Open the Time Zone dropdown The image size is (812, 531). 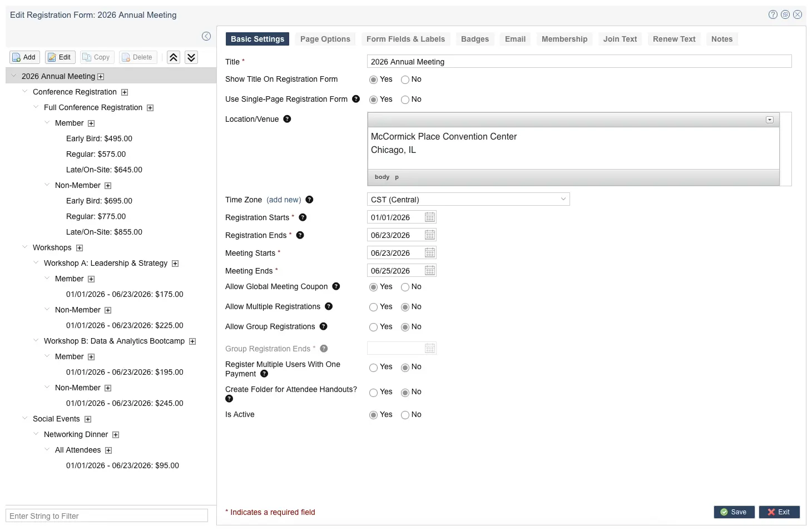[x=563, y=199]
